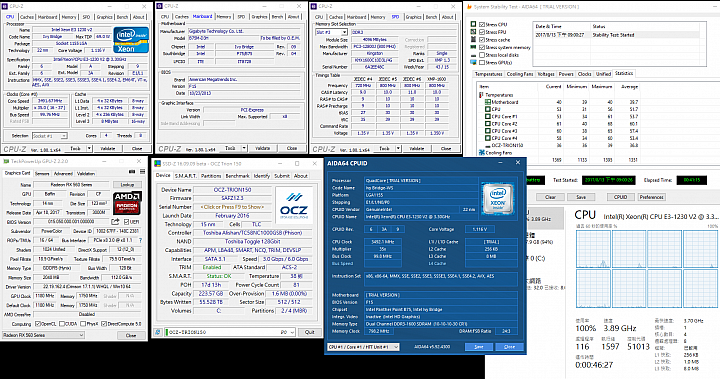Open Benchmark tab in SSD-Z
The width and height of the screenshot is (720, 379).
[x=237, y=175]
